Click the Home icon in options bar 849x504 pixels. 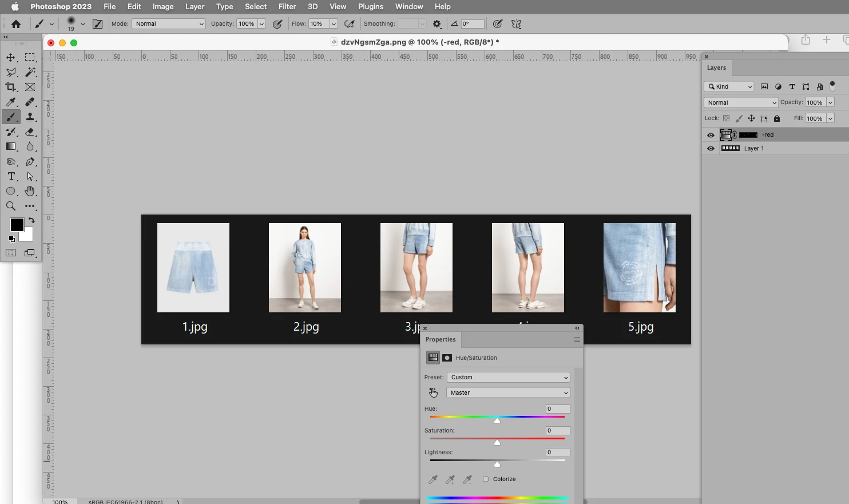[16, 24]
